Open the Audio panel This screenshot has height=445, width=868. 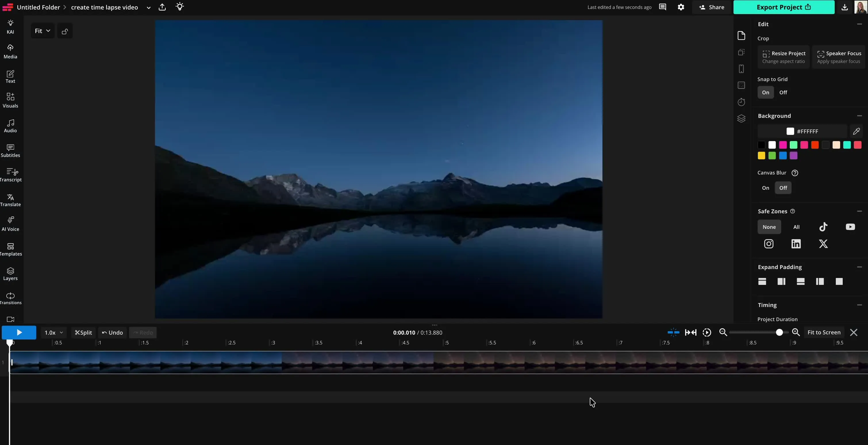(x=10, y=126)
